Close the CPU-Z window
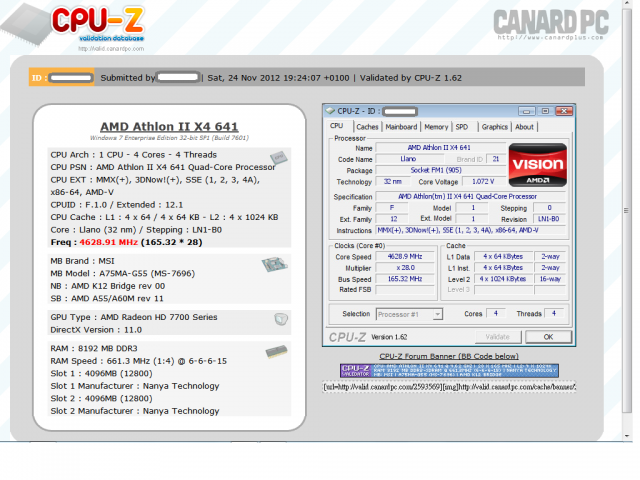This screenshot has height=480, width=640. tap(564, 111)
